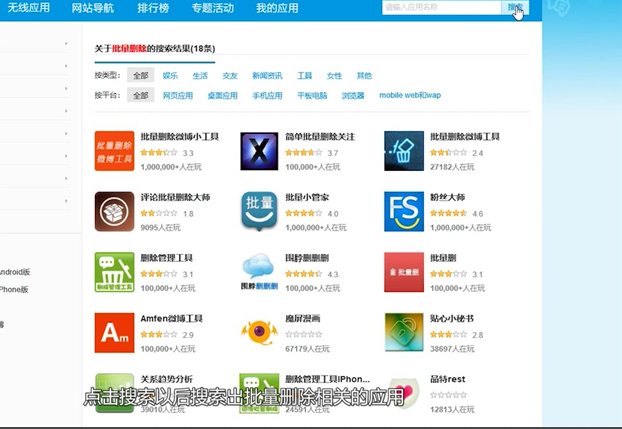Open the Amfen微博工具 red Am icon
622x429 pixels.
coord(114,333)
